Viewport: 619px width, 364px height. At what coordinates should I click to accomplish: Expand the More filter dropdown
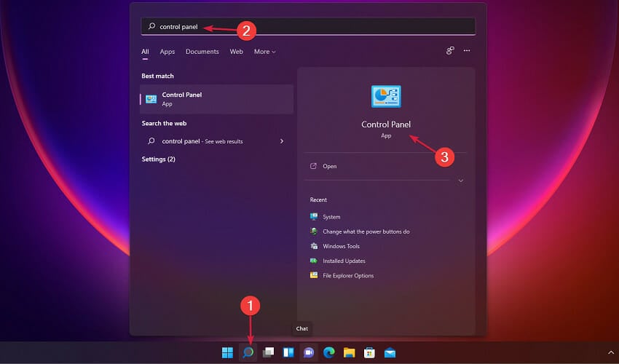click(x=264, y=52)
